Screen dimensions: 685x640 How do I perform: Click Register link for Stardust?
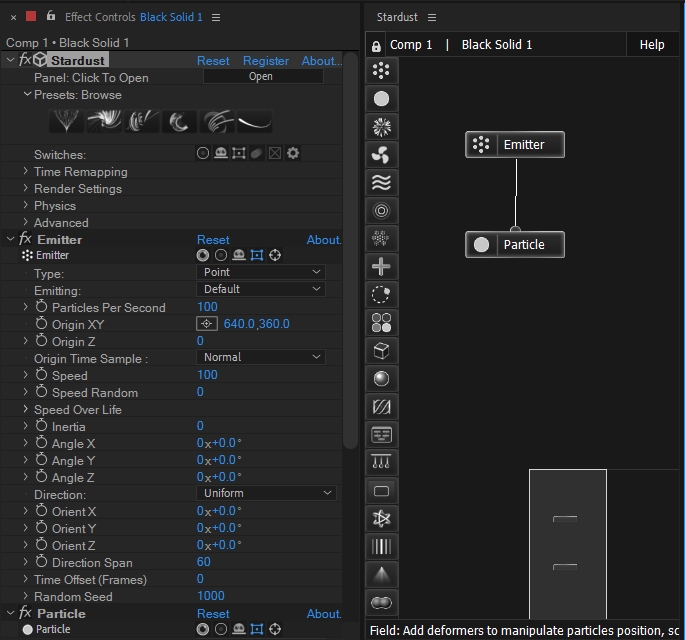pos(266,61)
